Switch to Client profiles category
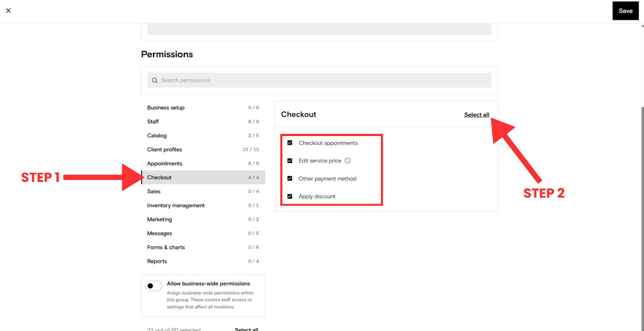This screenshot has height=331, width=644. (165, 150)
